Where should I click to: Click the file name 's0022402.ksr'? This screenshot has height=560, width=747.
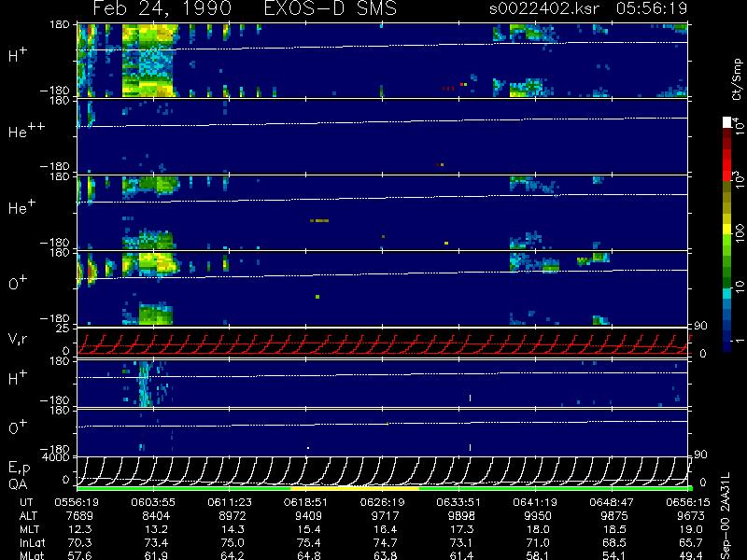click(544, 8)
